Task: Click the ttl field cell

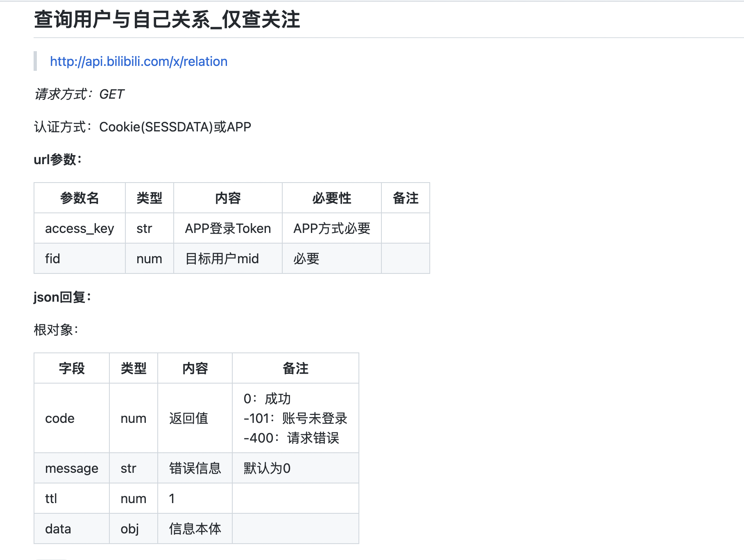Action: [x=50, y=498]
